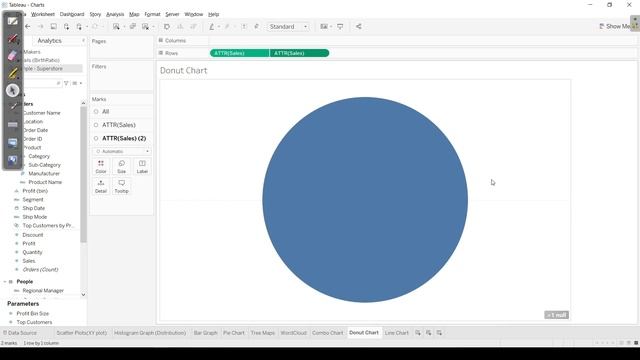Click the blue donut circle mark
The height and width of the screenshot is (360, 640).
365,200
